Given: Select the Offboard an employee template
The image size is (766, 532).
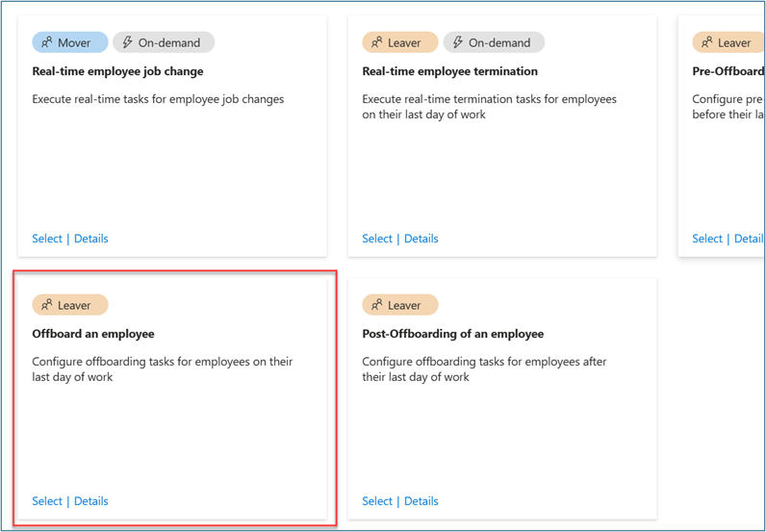Looking at the screenshot, I should pos(47,501).
